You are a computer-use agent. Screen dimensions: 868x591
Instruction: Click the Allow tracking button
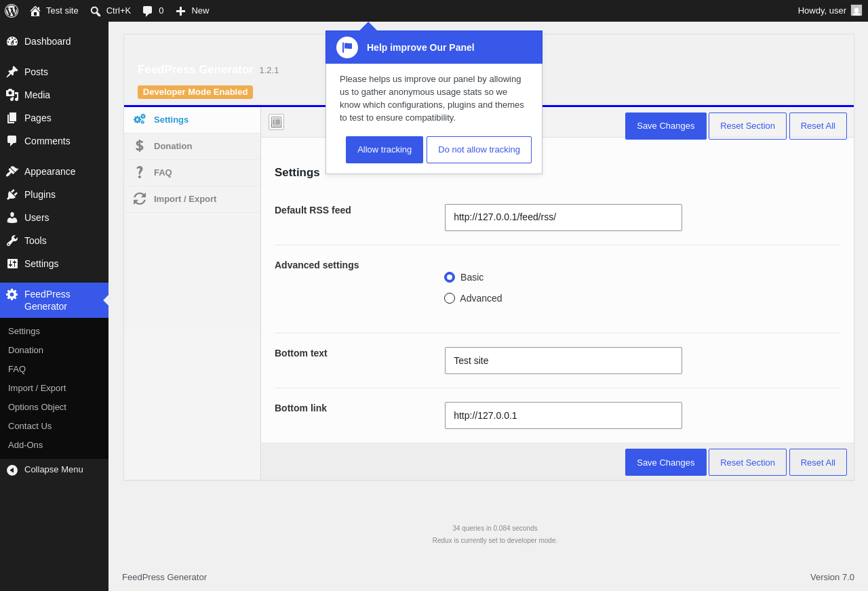tap(384, 150)
